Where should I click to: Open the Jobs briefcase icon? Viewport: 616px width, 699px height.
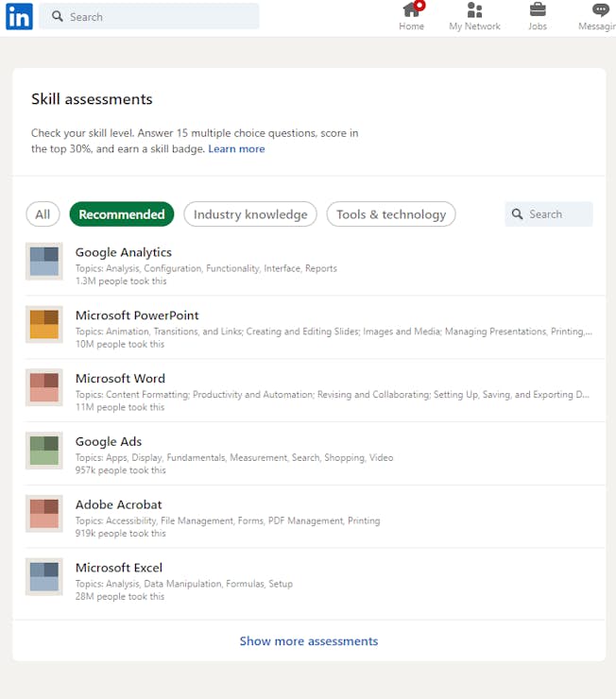[x=538, y=9]
